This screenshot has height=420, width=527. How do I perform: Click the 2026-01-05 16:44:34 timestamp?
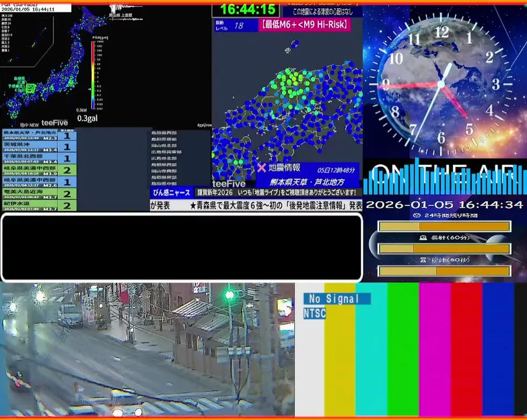click(x=445, y=205)
